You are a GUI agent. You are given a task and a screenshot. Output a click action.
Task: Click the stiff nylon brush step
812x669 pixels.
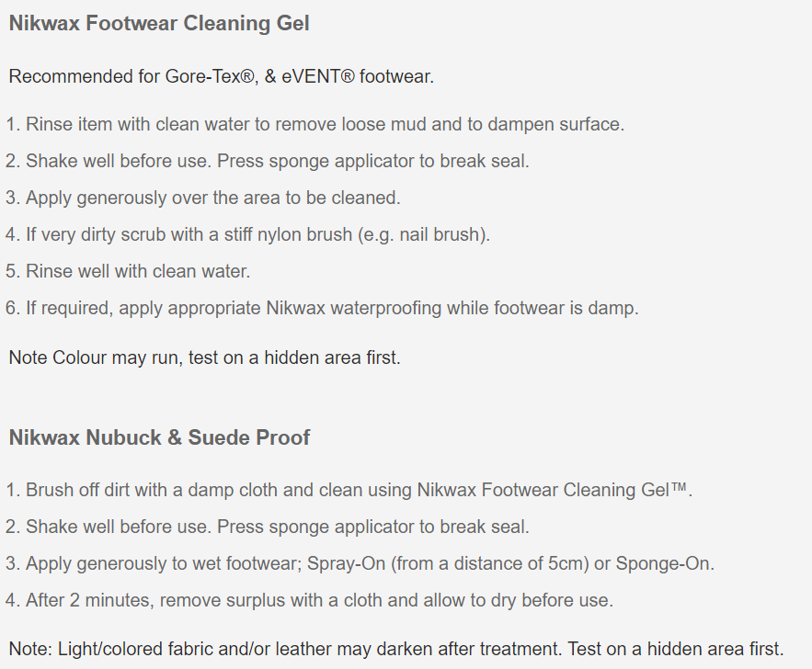[247, 235]
